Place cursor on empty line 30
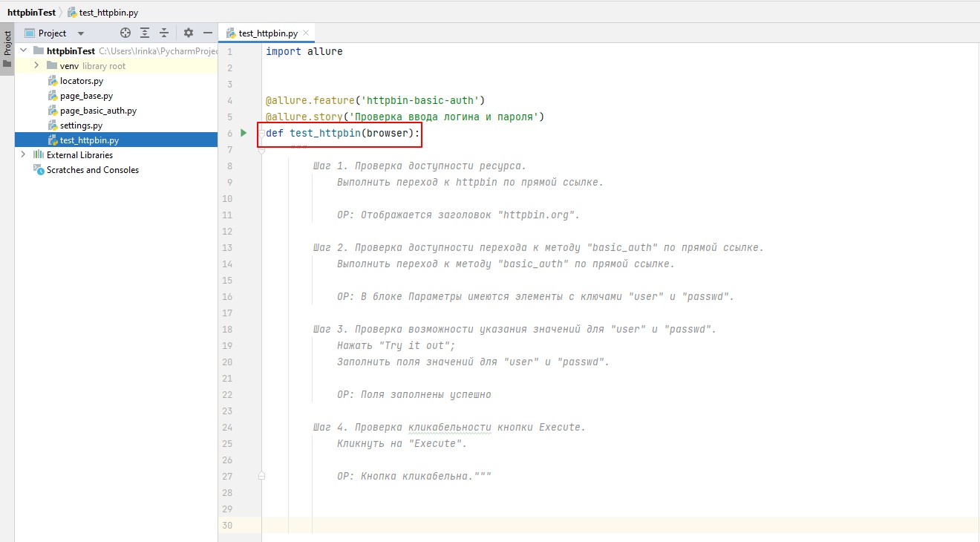980x542 pixels. pos(520,525)
